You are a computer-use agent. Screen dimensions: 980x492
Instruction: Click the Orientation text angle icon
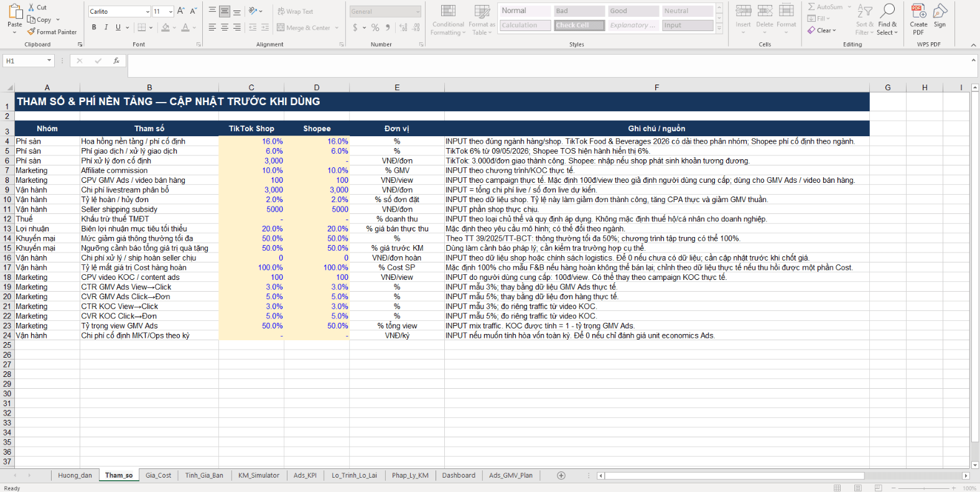coord(253,11)
